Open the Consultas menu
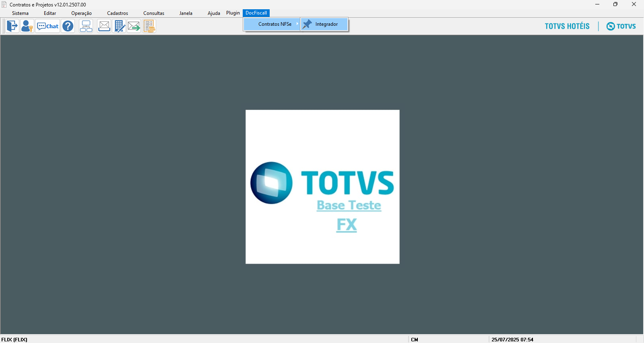Image resolution: width=644 pixels, height=343 pixels. point(154,13)
